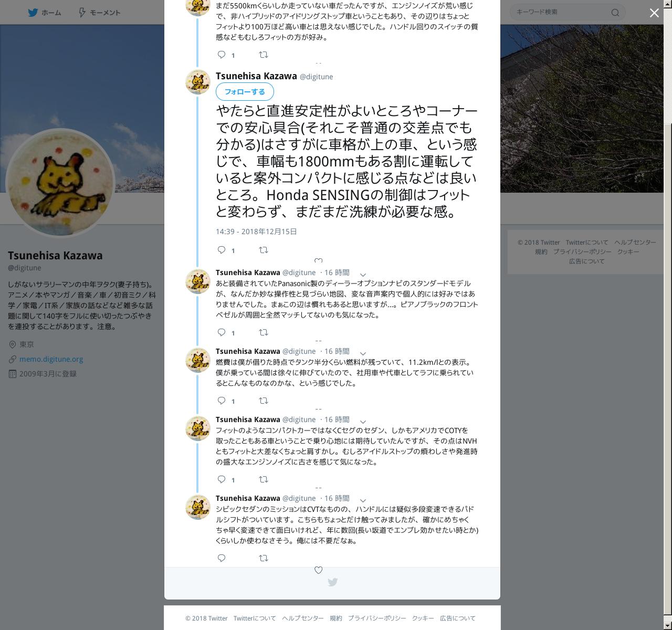672x630 pixels.
Task: Open Tsunehisa Kazawa's large profile avatar
Action: 60,183
